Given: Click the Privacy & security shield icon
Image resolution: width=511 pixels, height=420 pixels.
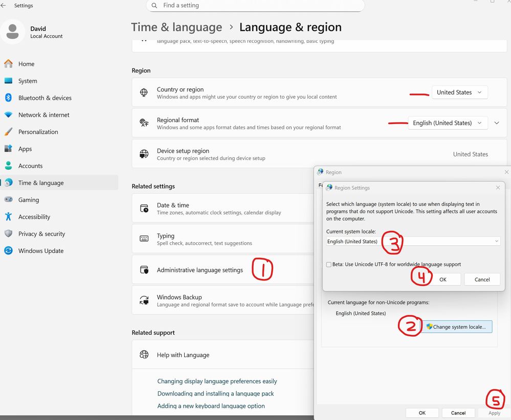Looking at the screenshot, I should point(9,234).
